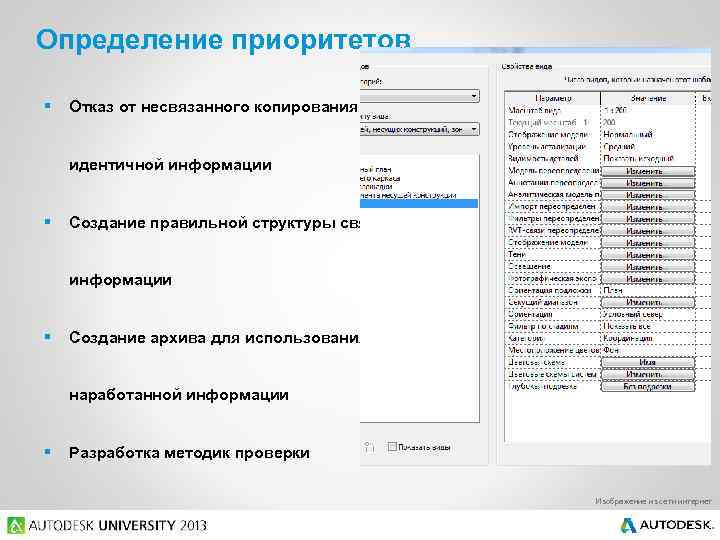Click the 'наработанной информации' text line
Image resolution: width=720 pixels, height=540 pixels.
click(179, 395)
